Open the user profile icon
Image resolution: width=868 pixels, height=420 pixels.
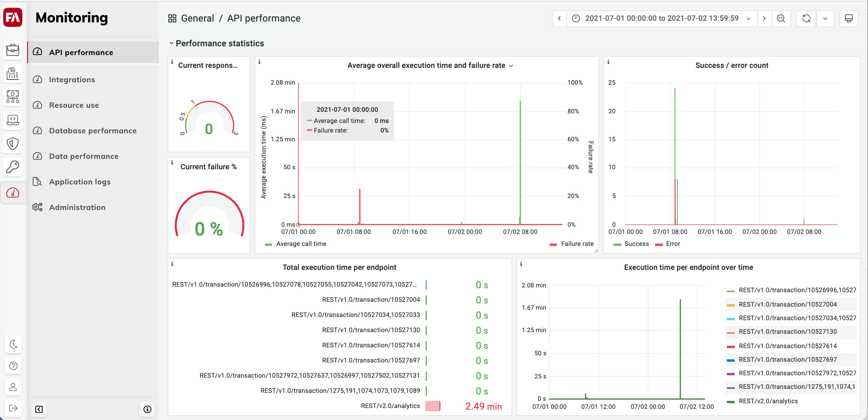(13, 387)
